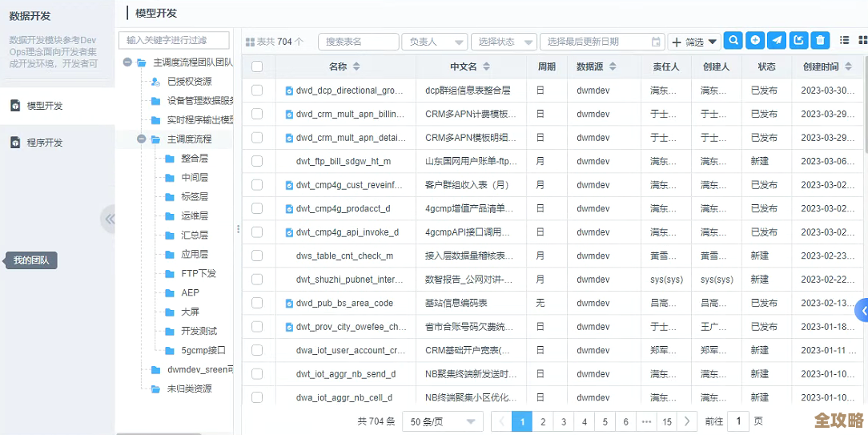Check the dwa_iot_aggr_nb_cell_d row checkbox
The height and width of the screenshot is (435, 868).
coord(257,397)
